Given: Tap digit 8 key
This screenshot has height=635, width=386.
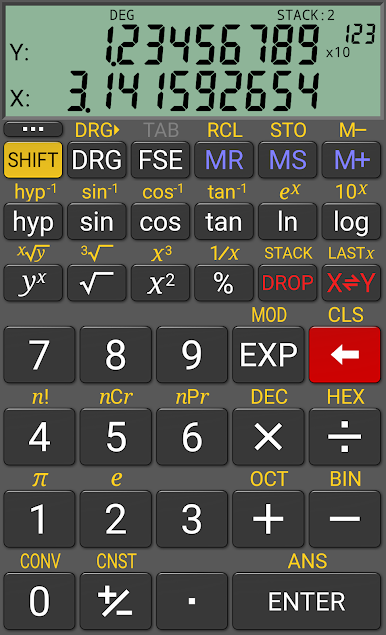Looking at the screenshot, I should pyautogui.click(x=115, y=355).
